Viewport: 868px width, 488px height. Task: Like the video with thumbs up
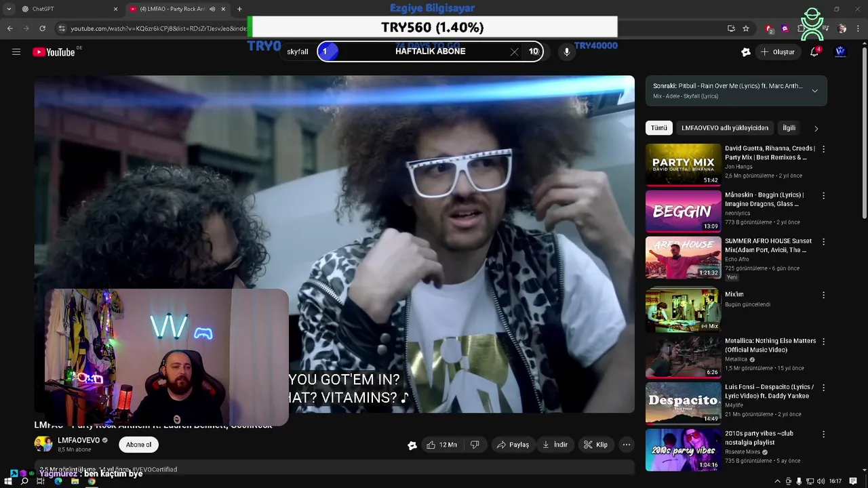(x=441, y=445)
